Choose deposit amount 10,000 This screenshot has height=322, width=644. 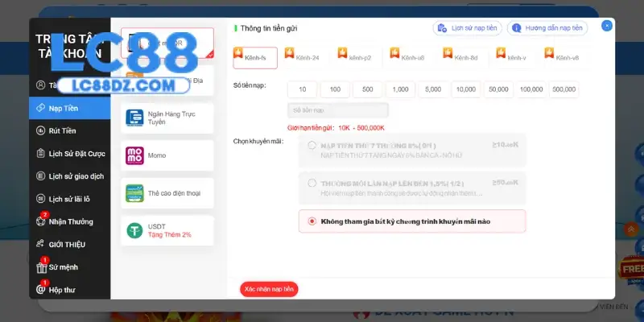[x=466, y=89]
